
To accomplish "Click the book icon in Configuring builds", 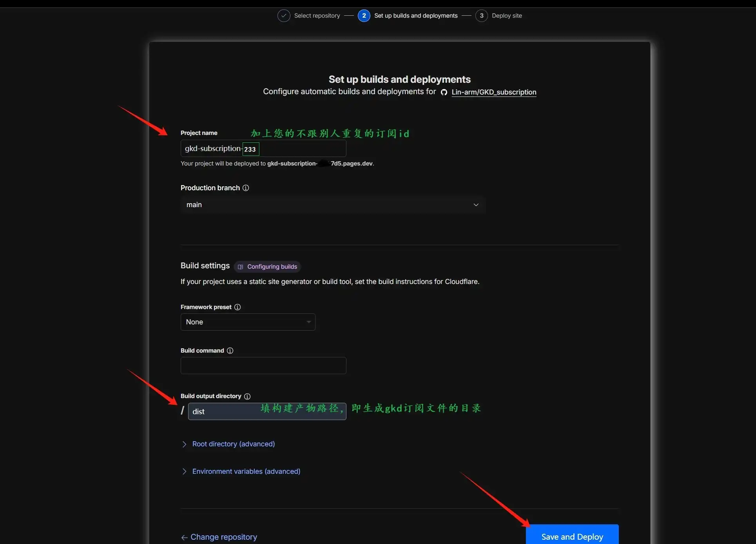I will (241, 267).
